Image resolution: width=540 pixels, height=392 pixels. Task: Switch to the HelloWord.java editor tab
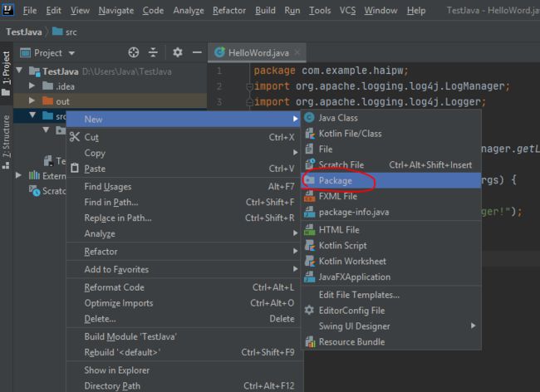tap(258, 53)
